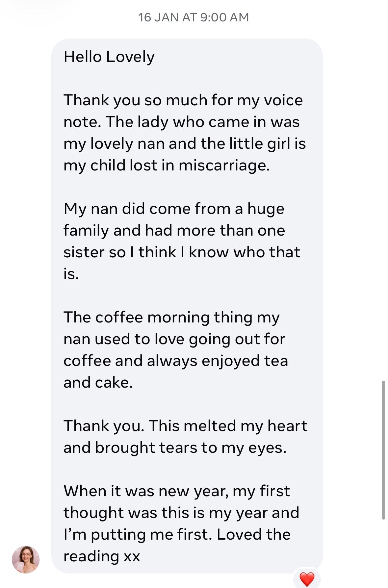Click the red heart reaction icon
Screen dimensions: 388x588
pos(307,579)
